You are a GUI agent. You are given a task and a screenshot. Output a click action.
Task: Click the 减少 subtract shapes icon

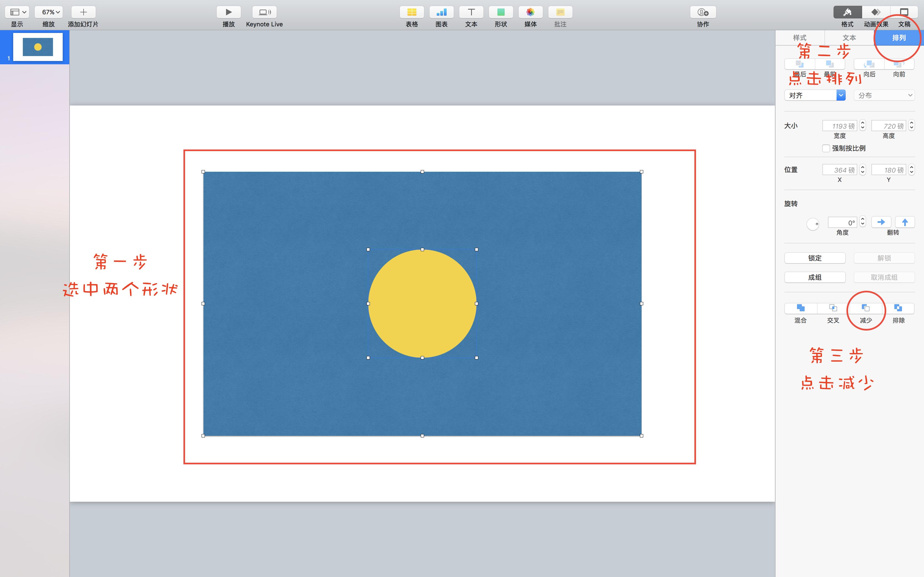pos(866,308)
